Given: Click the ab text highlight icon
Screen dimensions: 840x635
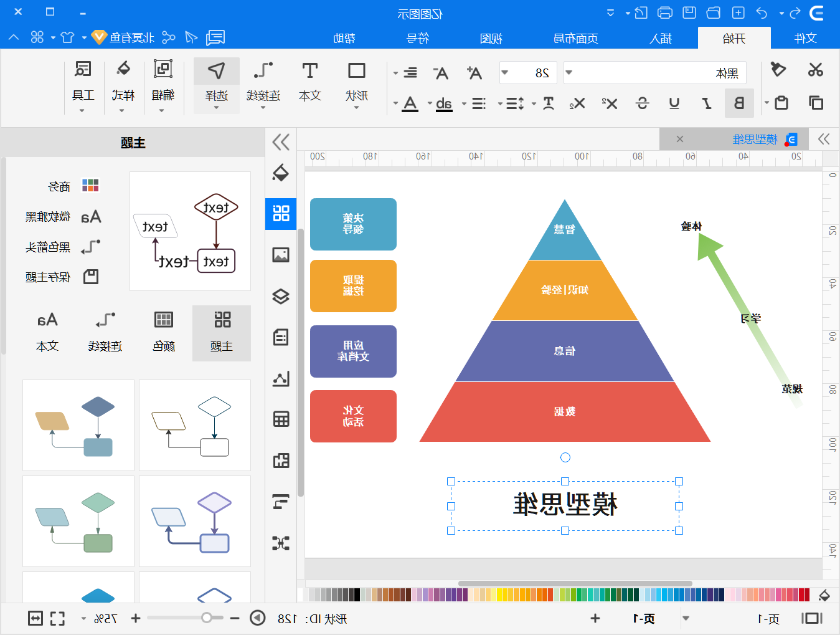Looking at the screenshot, I should tap(444, 103).
